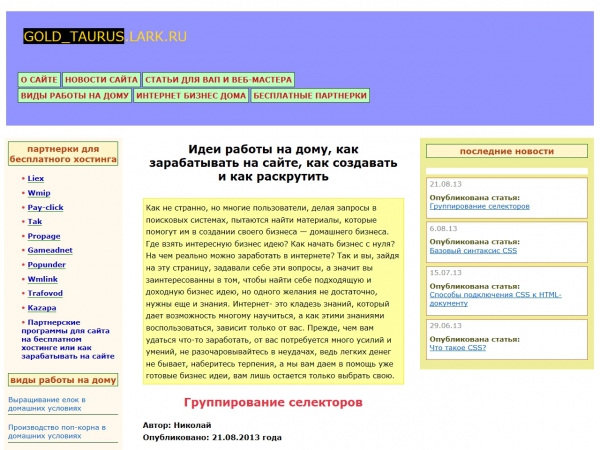600x450 pixels.
Task: Open the Popunder link
Action: 46,265
